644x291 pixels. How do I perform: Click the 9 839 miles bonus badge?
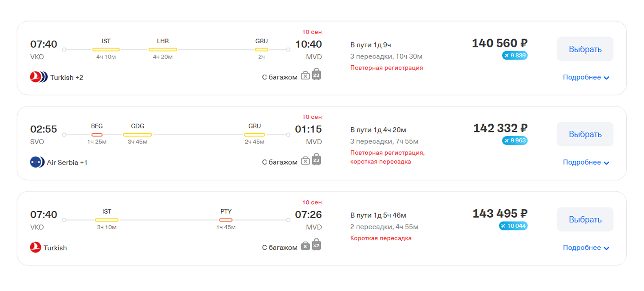[x=515, y=55]
